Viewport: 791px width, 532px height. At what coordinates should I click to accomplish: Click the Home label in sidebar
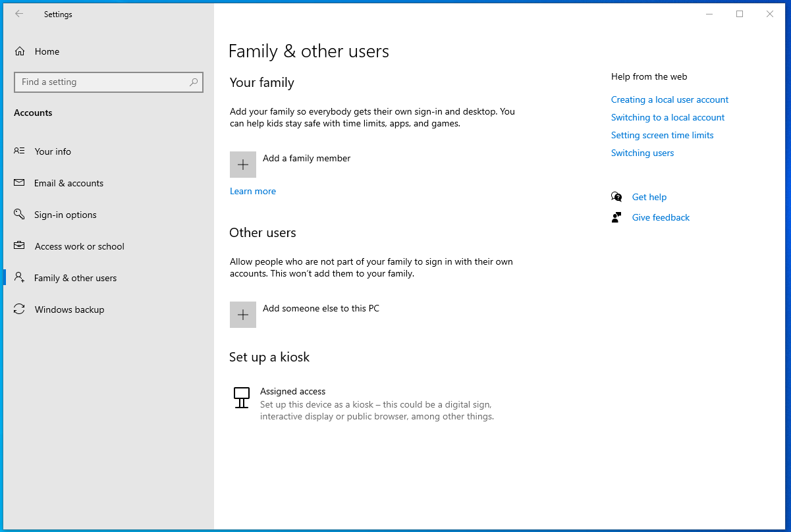47,51
